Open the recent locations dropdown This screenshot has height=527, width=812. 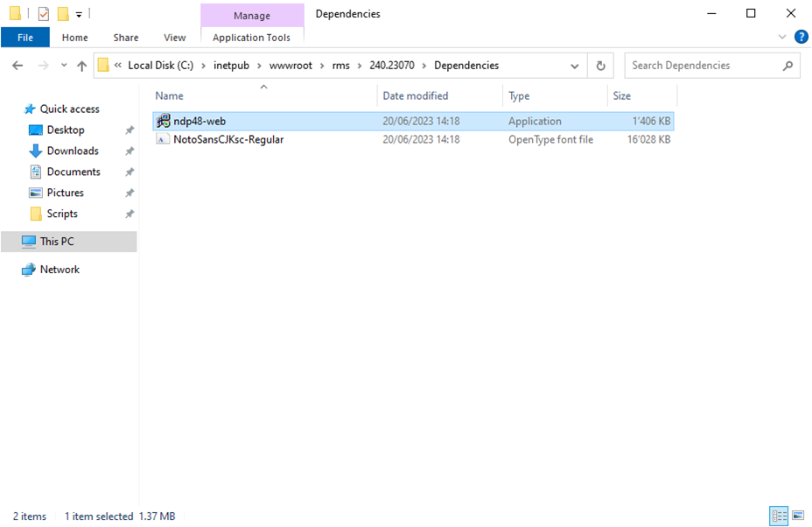(x=64, y=66)
